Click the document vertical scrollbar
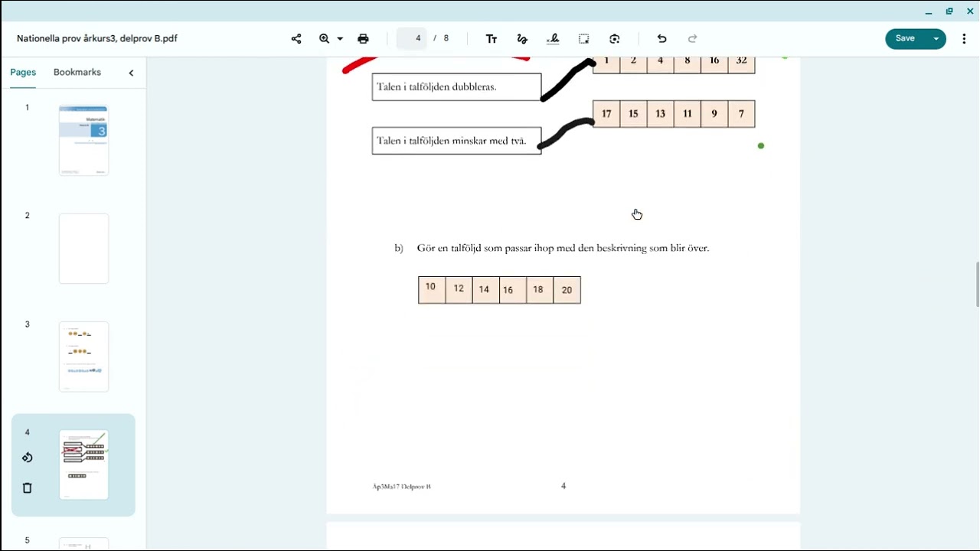Viewport: 980px width, 551px height. [x=977, y=284]
